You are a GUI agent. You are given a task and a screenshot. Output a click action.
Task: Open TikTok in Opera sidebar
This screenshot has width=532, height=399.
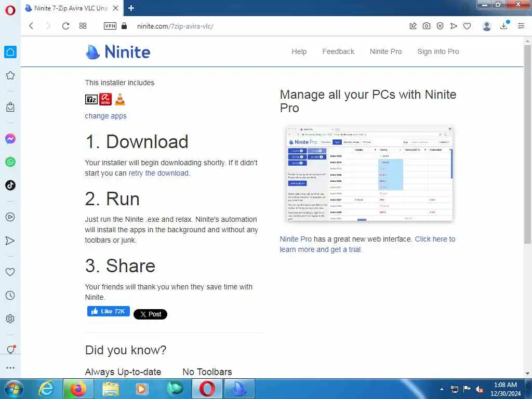tap(10, 185)
